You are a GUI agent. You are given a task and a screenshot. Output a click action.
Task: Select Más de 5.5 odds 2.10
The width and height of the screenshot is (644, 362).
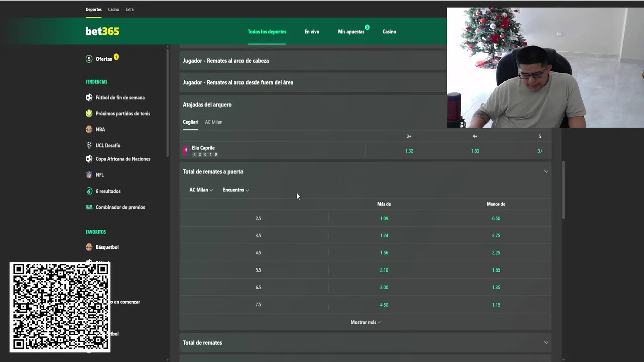tap(384, 270)
